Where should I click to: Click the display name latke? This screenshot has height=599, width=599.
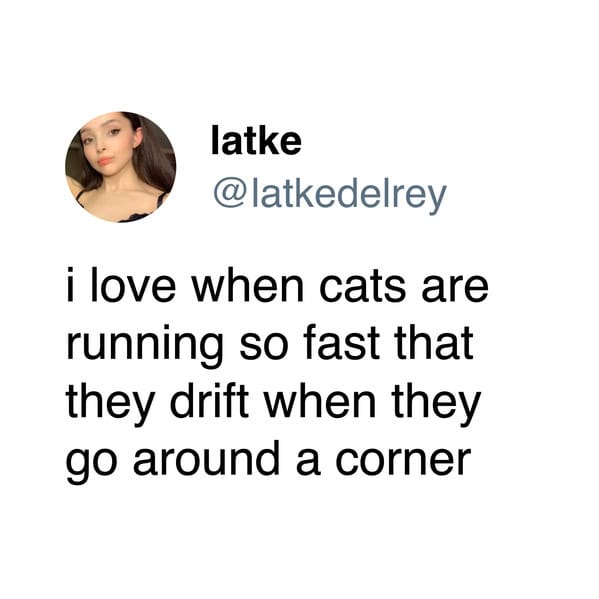click(256, 141)
